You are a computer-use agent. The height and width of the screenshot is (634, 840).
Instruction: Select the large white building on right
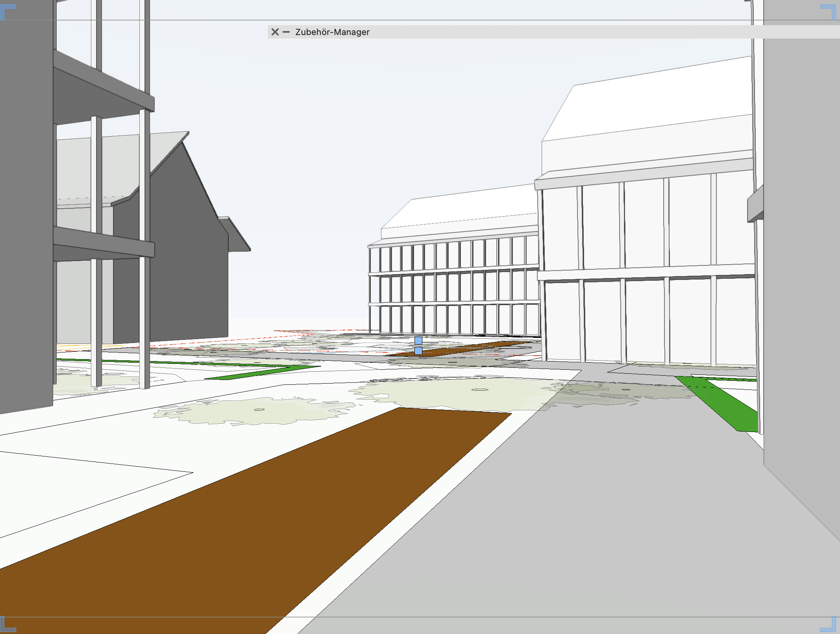[646, 228]
